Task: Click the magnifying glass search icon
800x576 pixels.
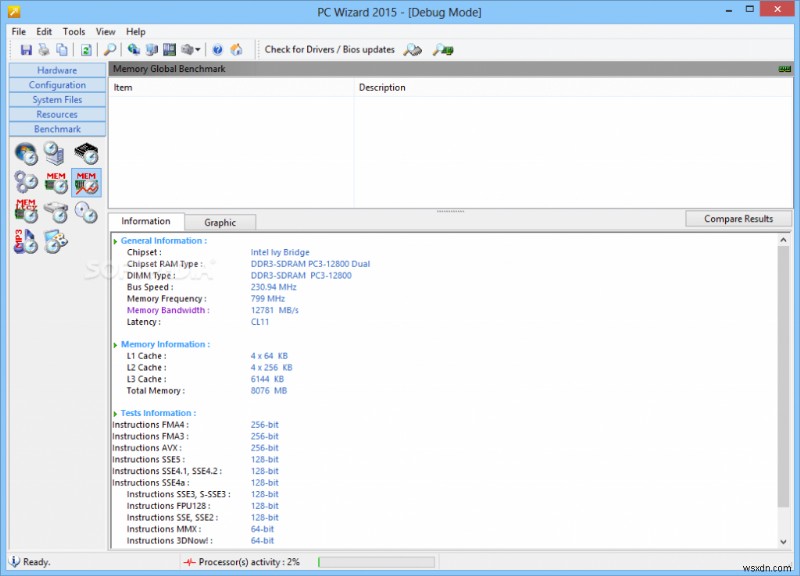Action: [110, 49]
